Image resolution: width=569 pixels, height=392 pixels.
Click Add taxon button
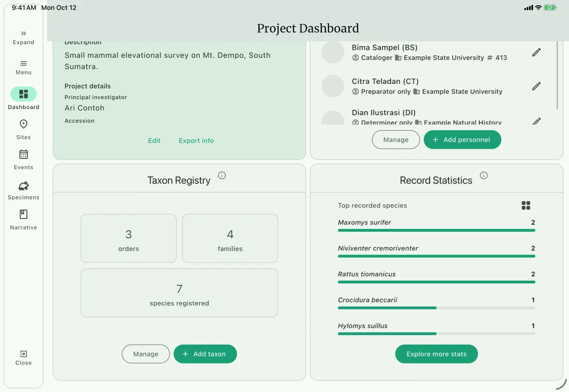[205, 354]
